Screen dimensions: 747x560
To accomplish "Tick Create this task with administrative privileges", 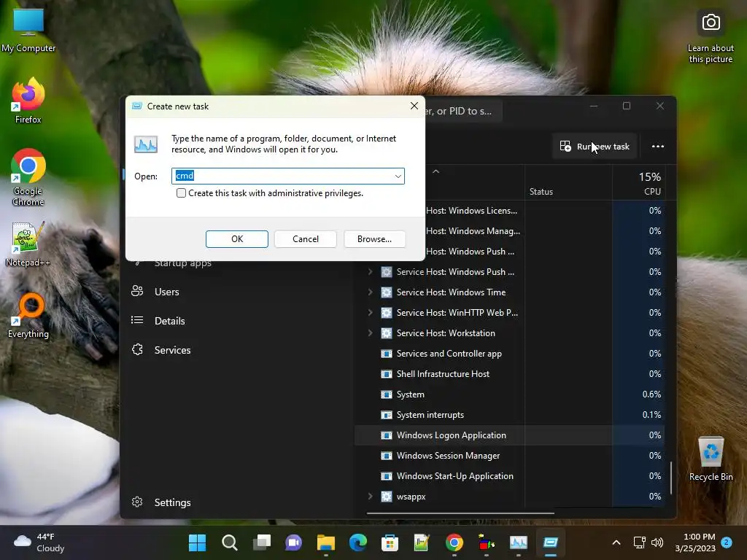I will pyautogui.click(x=181, y=192).
